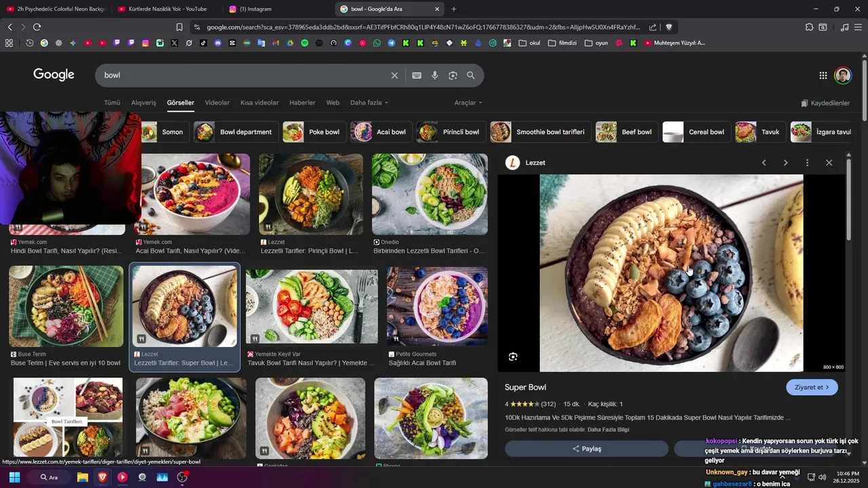The height and width of the screenshot is (488, 868).
Task: Open the Instagram bookmark icon
Action: [x=145, y=43]
